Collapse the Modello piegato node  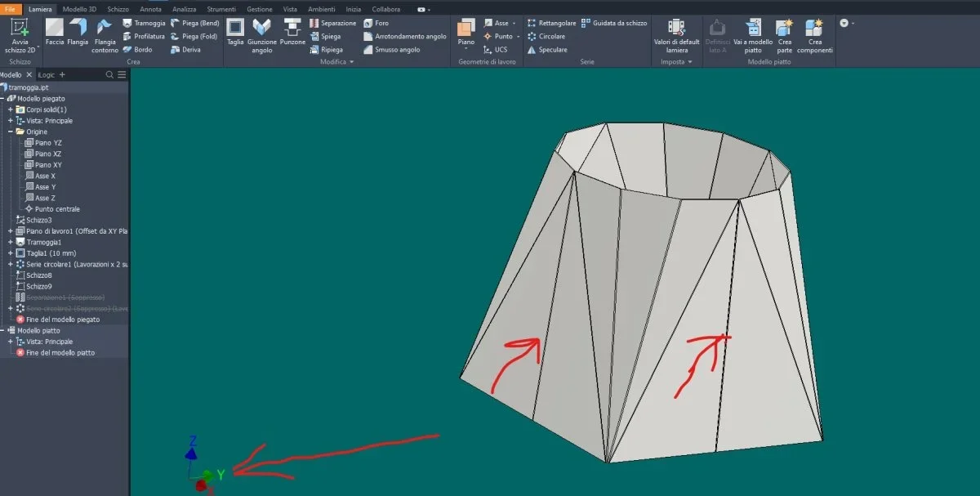pyautogui.click(x=2, y=98)
